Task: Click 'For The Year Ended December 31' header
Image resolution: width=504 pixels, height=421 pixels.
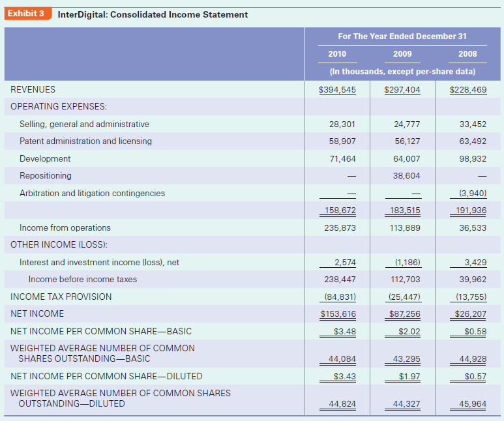Action: (402, 36)
